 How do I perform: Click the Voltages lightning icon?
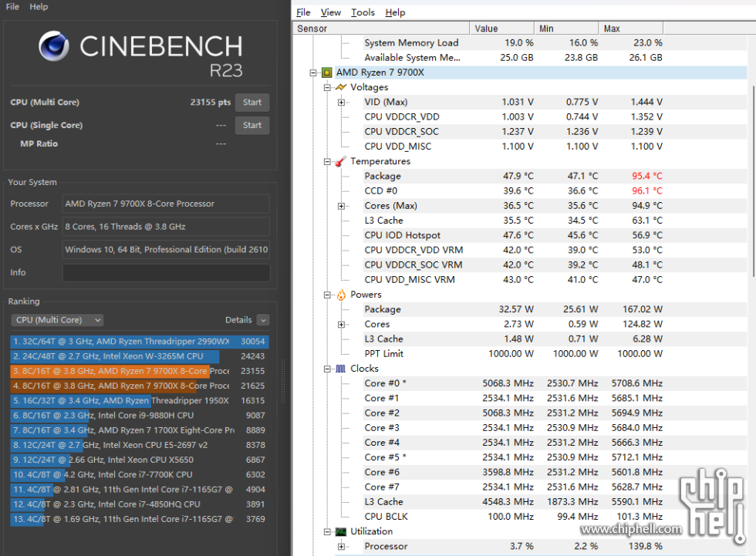341,87
